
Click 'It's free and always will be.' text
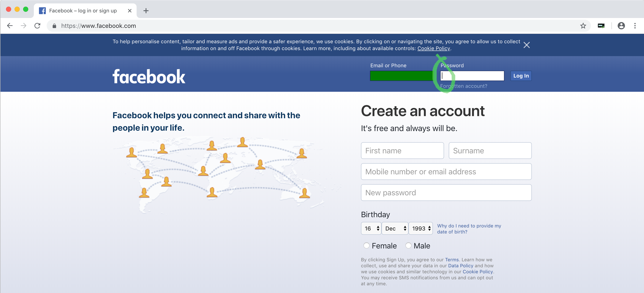[x=409, y=128]
